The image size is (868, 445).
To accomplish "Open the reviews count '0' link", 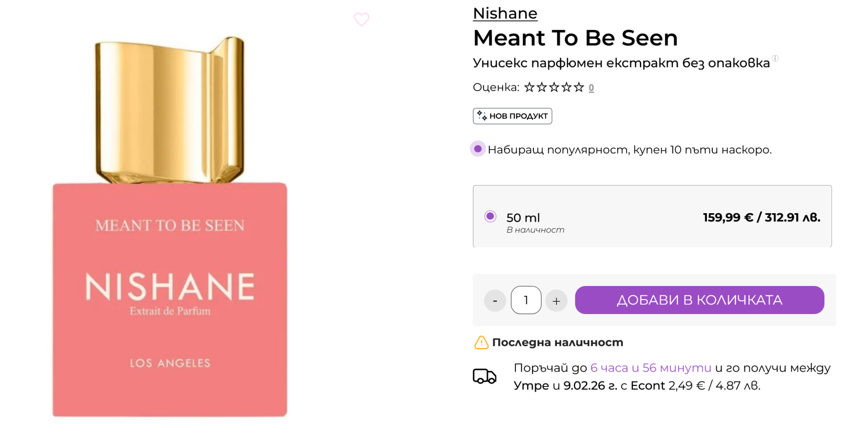I will 591,88.
